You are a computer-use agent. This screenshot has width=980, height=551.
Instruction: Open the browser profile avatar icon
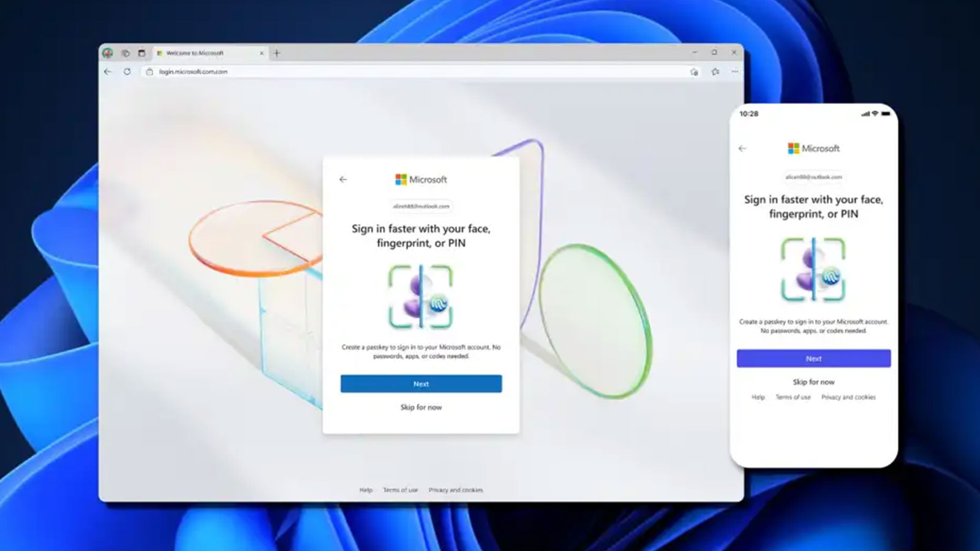pyautogui.click(x=108, y=53)
